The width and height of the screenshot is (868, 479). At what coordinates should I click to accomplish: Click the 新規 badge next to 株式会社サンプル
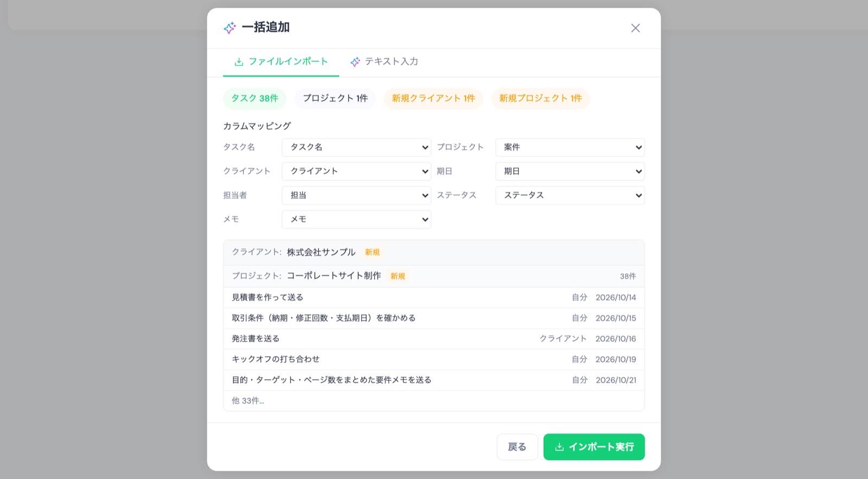372,252
